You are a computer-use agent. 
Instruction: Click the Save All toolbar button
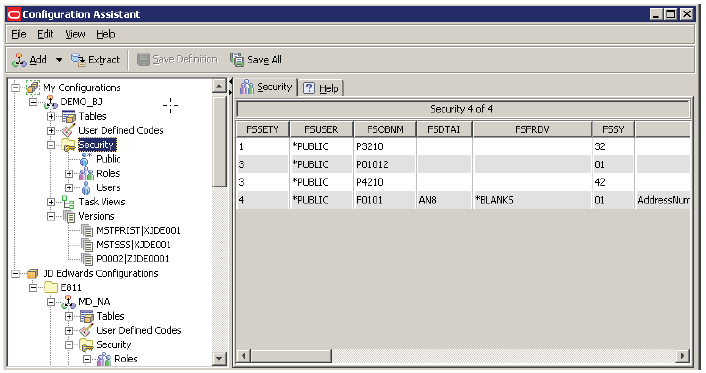point(256,60)
